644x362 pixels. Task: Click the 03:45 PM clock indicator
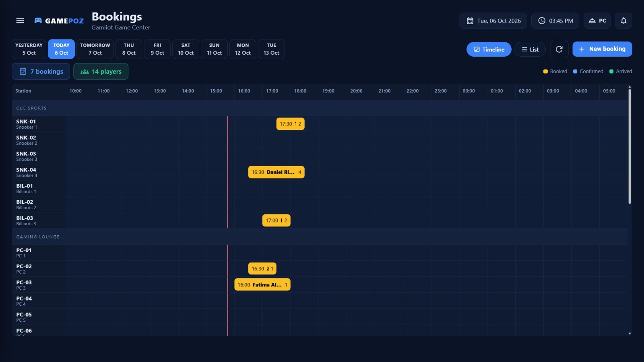click(555, 21)
